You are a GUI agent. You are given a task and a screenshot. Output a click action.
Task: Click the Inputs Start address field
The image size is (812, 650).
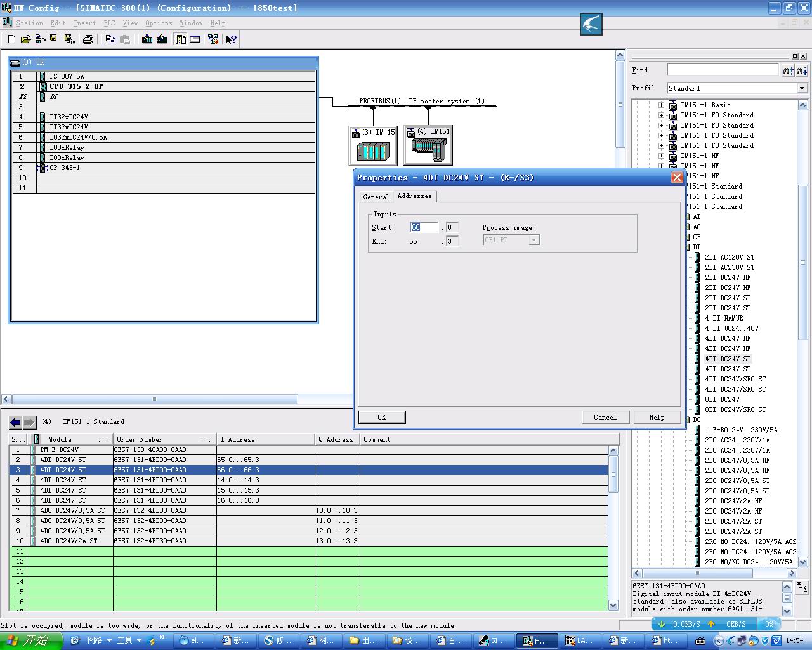pos(423,227)
